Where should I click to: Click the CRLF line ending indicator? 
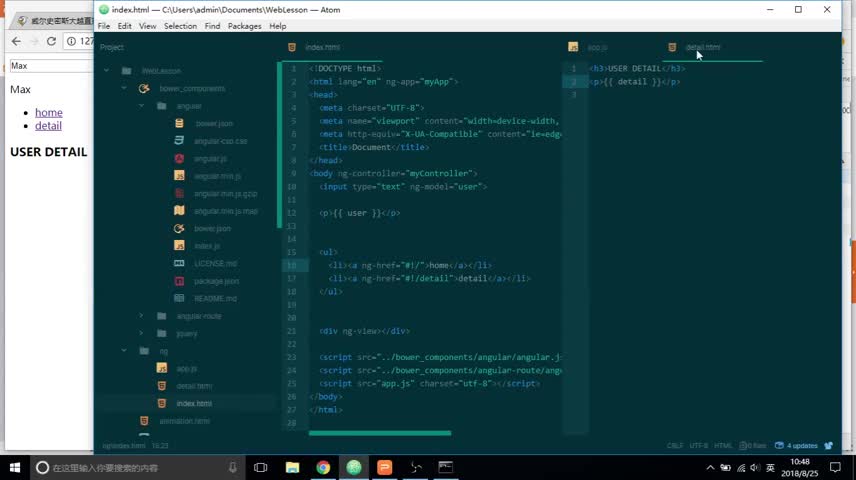click(x=675, y=446)
